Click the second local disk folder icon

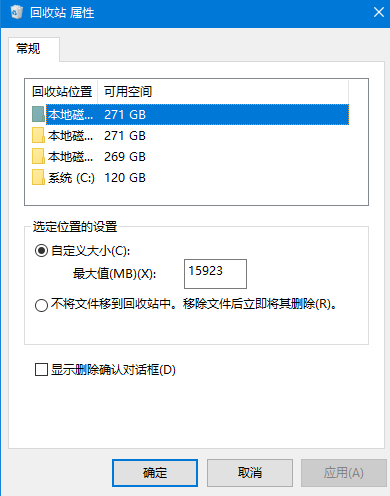38,135
